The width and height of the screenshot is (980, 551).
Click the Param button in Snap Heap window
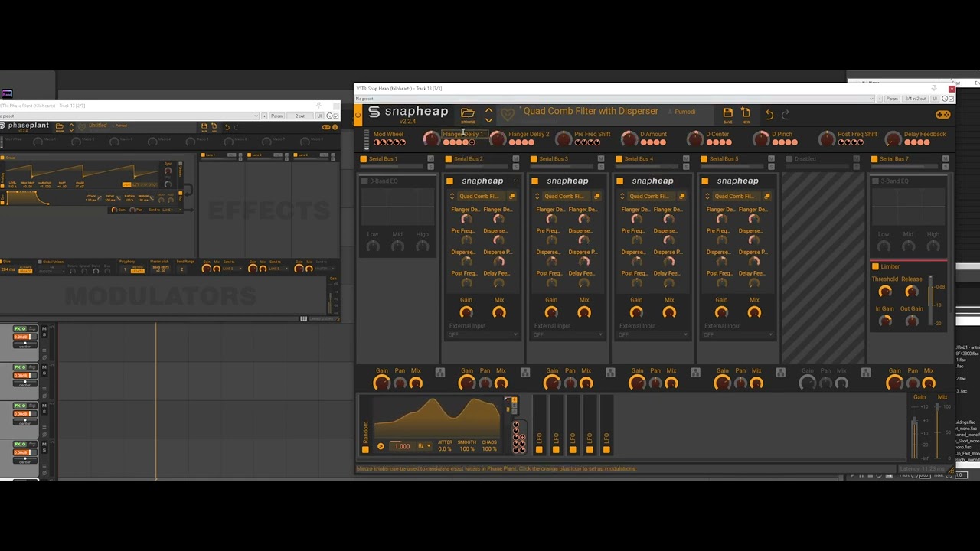point(892,99)
